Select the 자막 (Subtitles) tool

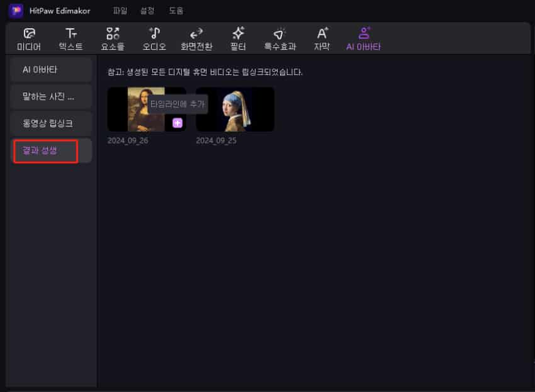pyautogui.click(x=322, y=40)
